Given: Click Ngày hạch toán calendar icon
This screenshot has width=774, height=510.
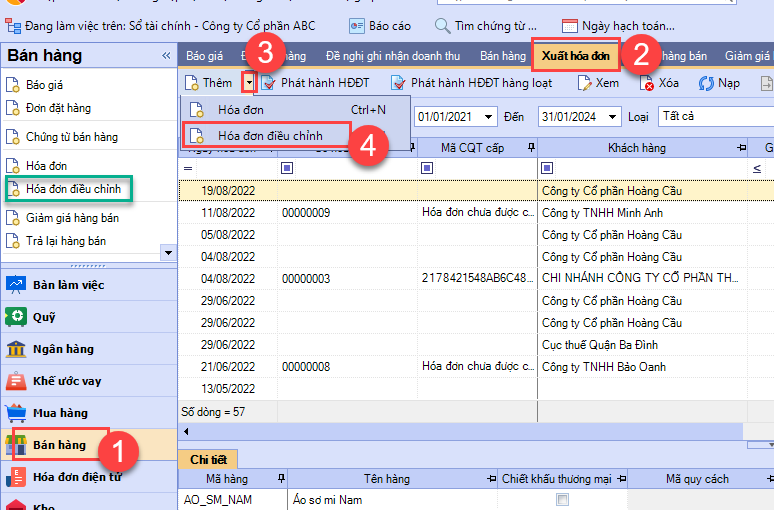Looking at the screenshot, I should (x=570, y=26).
